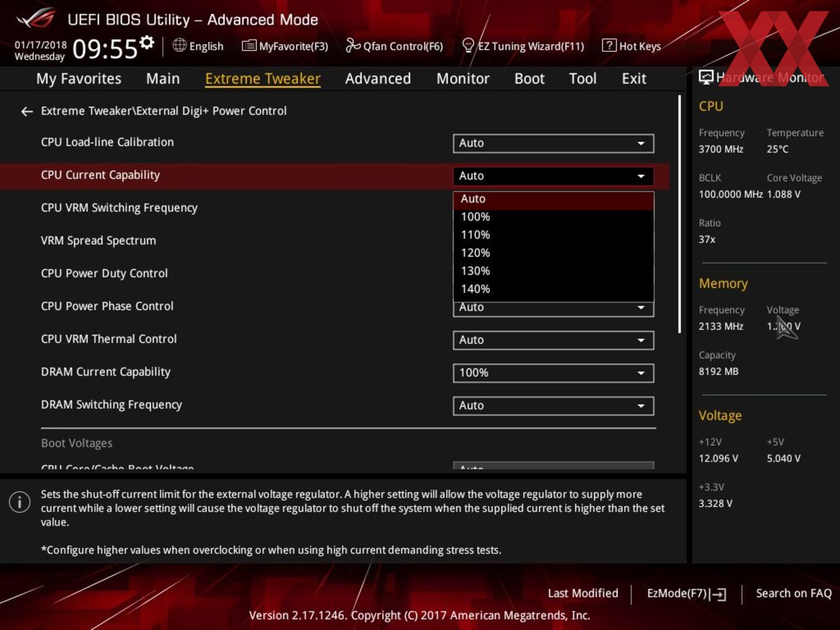This screenshot has height=630, width=840.
Task: Select the Extreme Tweaker tab
Action: pos(262,78)
